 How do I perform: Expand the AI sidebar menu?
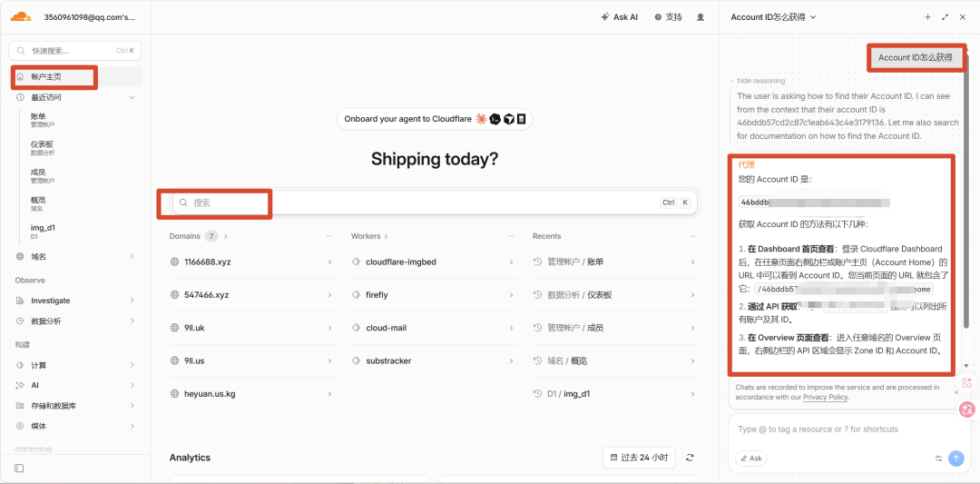[x=75, y=385]
